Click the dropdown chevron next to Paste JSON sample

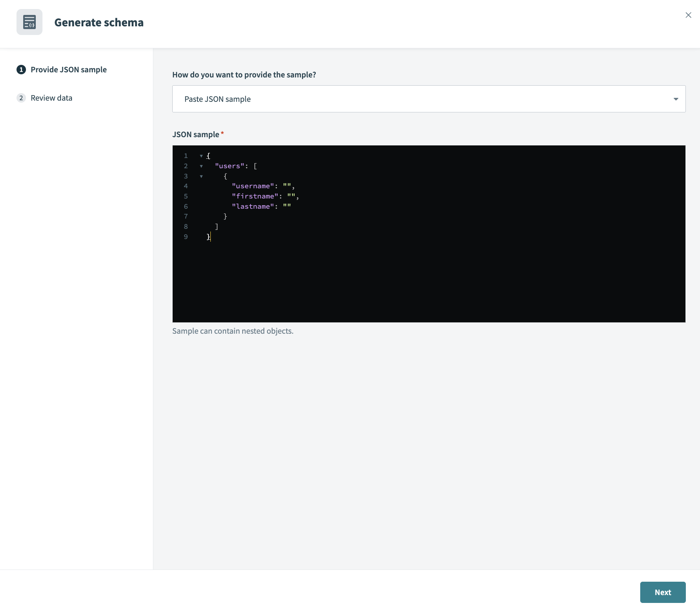point(676,99)
